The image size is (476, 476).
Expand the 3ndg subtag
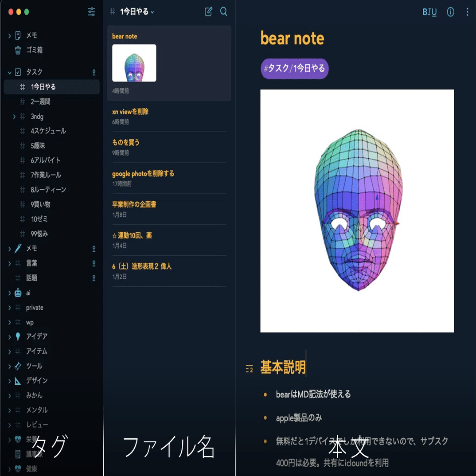pos(14,117)
